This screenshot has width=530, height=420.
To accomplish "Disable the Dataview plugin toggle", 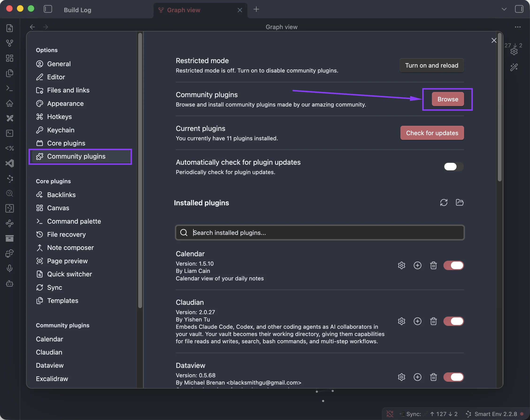I will 453,377.
